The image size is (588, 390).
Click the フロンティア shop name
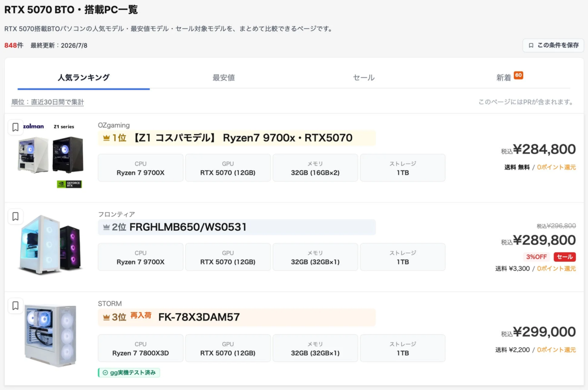coord(116,215)
